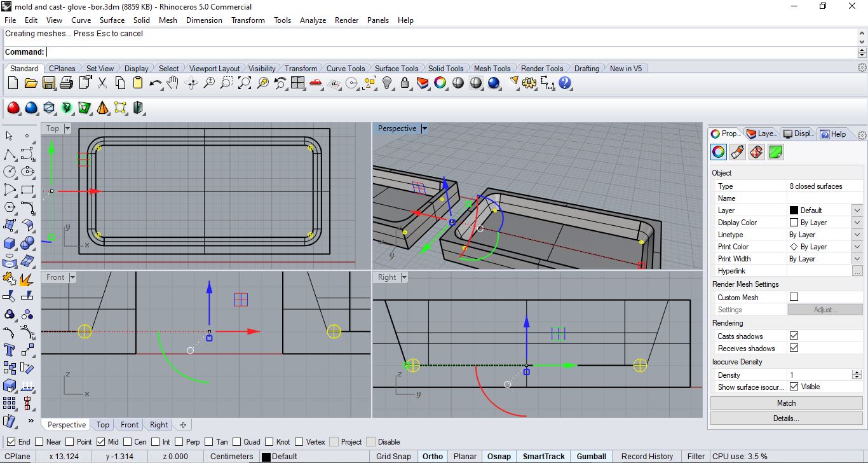
Task: Click the Undo arrow icon
Action: (x=155, y=83)
